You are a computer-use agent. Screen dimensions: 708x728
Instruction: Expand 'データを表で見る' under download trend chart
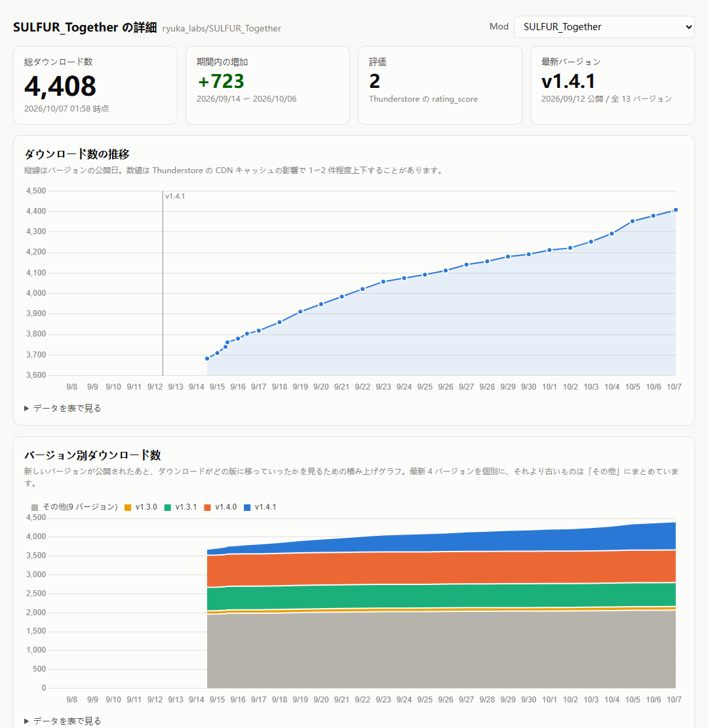coord(63,408)
